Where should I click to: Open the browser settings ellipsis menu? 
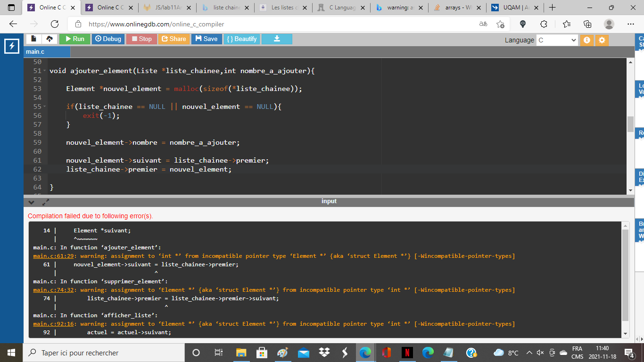point(631,24)
